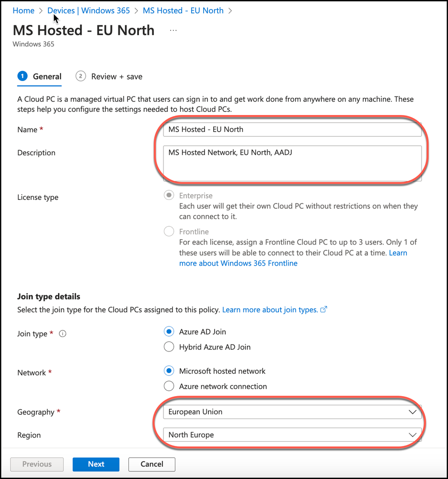This screenshot has height=479, width=448.
Task: Open the Geography dropdown
Action: (x=292, y=412)
